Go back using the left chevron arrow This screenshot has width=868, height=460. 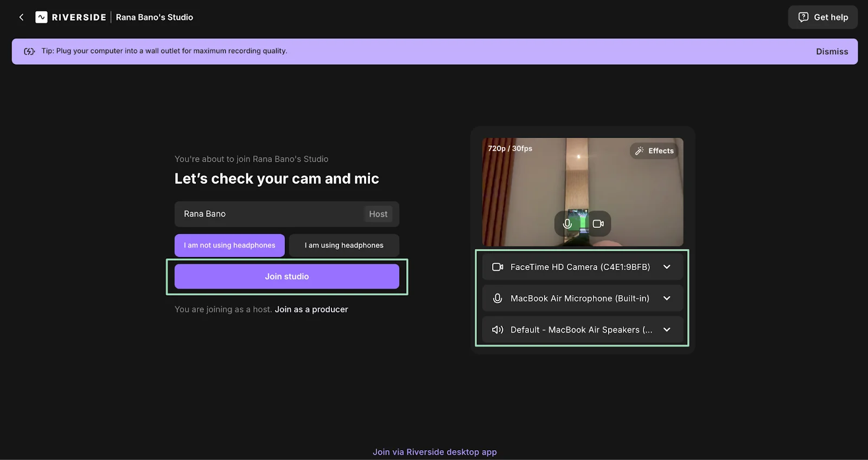coord(21,17)
